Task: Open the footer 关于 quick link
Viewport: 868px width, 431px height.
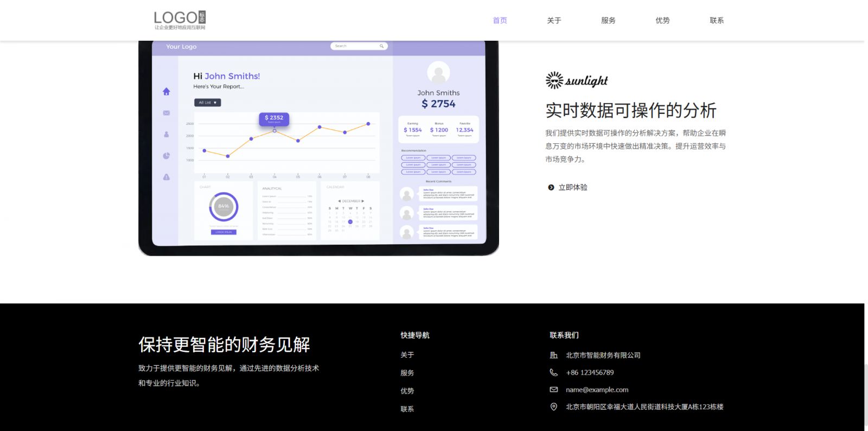Action: click(407, 355)
